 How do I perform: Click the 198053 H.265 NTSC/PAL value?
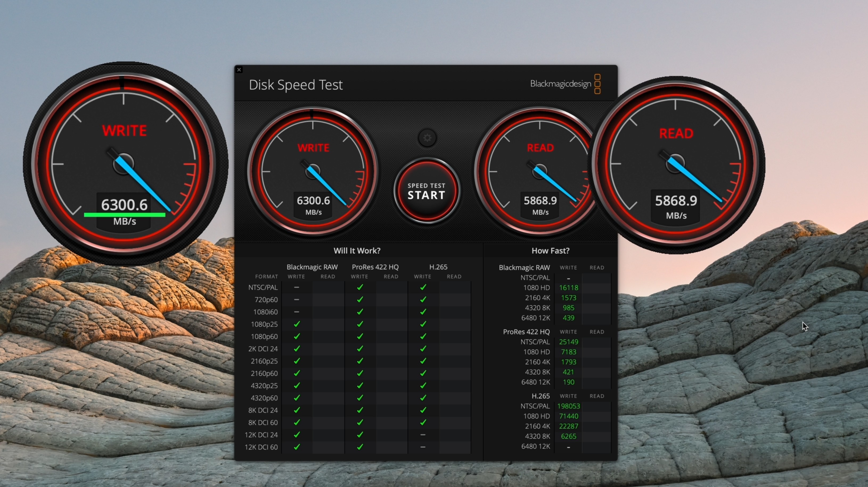coord(568,406)
